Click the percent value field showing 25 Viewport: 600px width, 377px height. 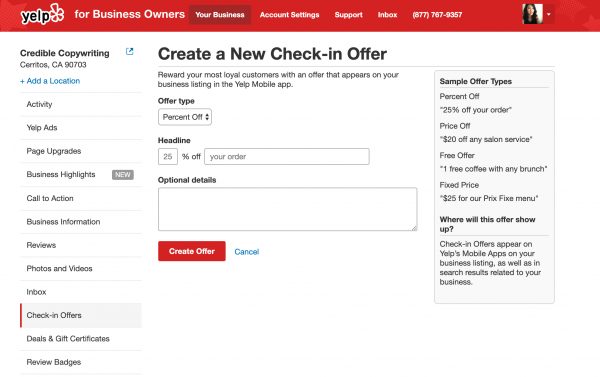[168, 157]
